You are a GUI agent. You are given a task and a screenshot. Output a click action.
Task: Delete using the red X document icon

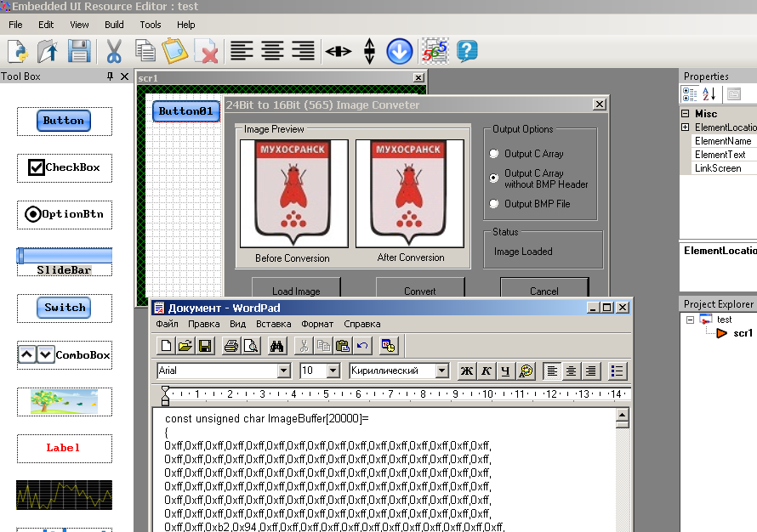207,51
